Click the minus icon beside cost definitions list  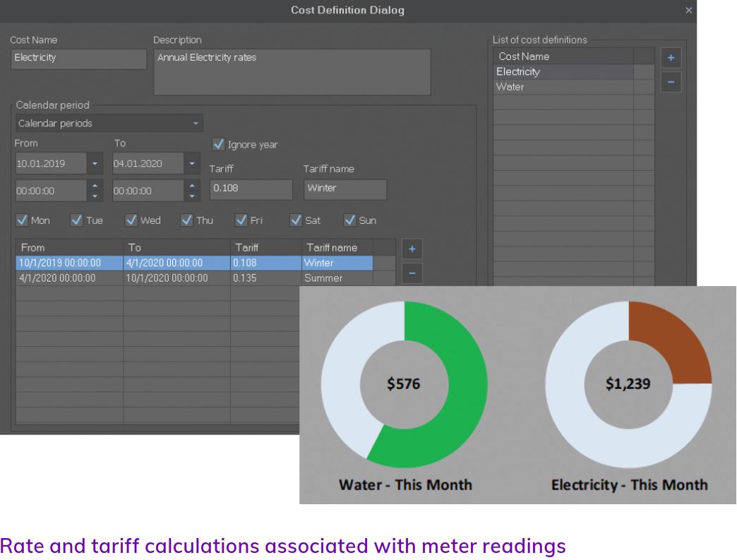670,83
